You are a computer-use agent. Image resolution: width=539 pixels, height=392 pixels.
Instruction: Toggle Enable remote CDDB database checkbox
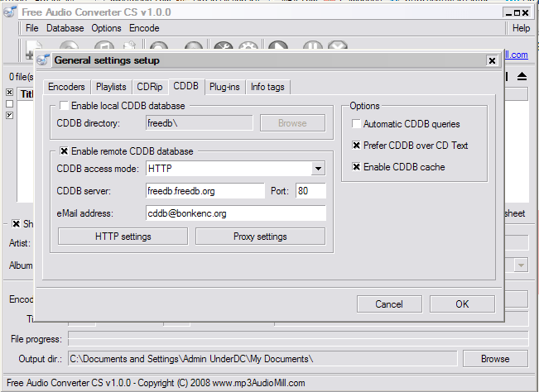[64, 151]
